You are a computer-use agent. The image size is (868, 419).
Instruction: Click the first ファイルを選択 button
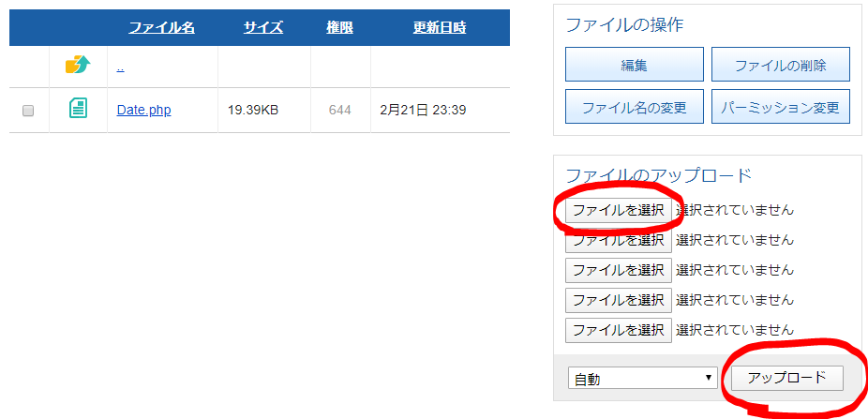(619, 210)
